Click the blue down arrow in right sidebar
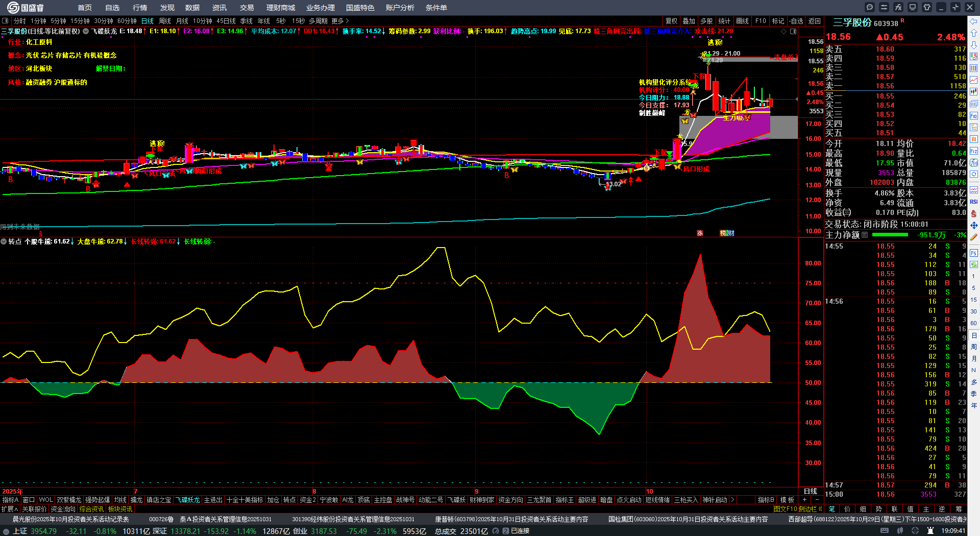This screenshot has width=980, height=536. click(x=974, y=45)
